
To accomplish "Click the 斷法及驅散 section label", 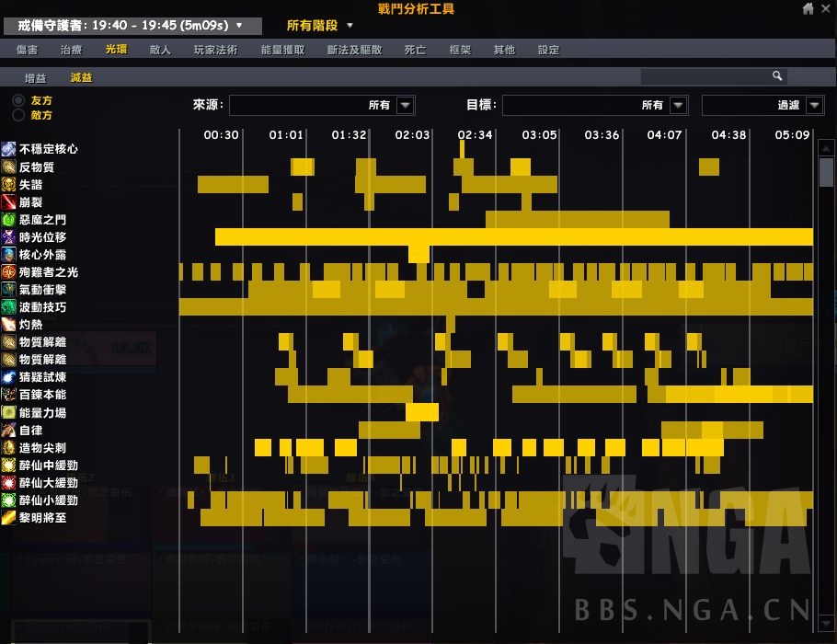I will click(x=353, y=50).
